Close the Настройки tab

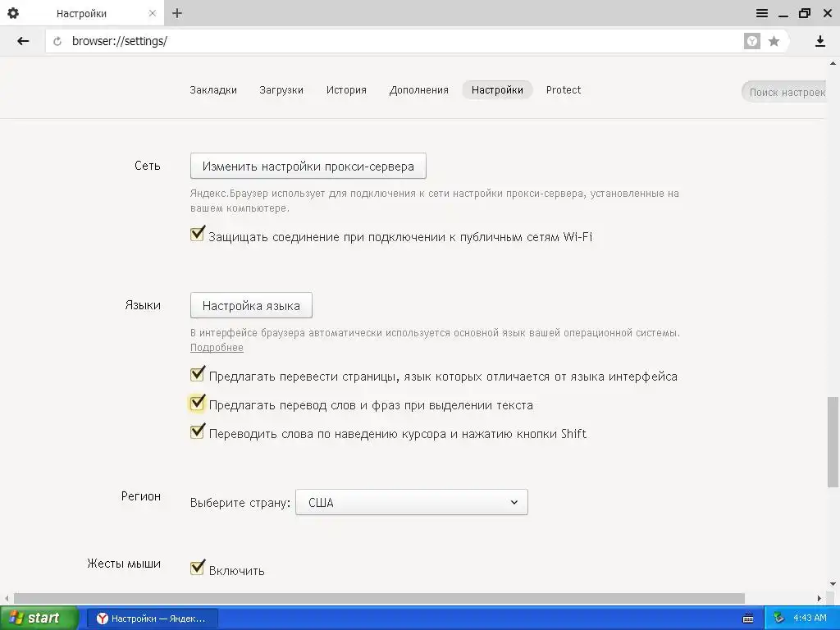152,13
